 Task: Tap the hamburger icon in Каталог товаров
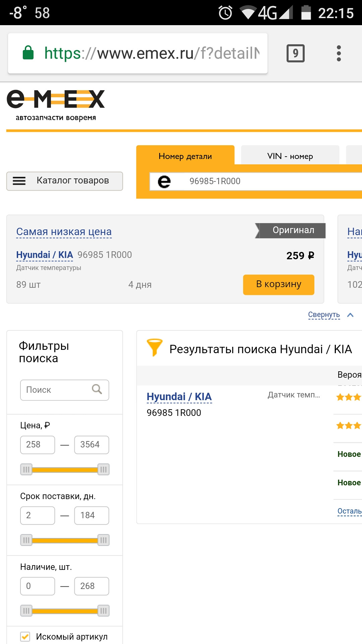(x=19, y=181)
